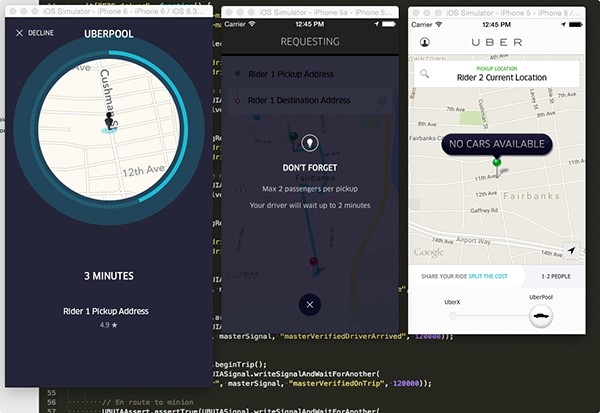The image size is (600, 413).
Task: Open the profile icon in Uber header
Action: 425,42
